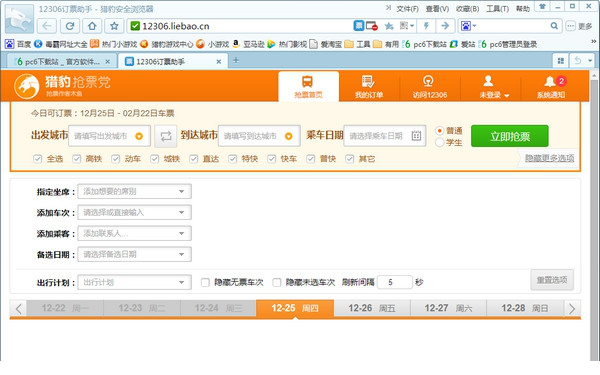Click the go forward arrow next to the address bar
600x375 pixels.
[445, 26]
